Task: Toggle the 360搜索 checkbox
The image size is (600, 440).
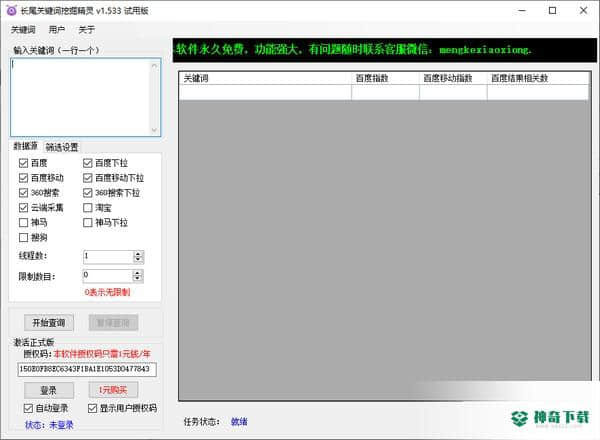Action: click(x=23, y=192)
